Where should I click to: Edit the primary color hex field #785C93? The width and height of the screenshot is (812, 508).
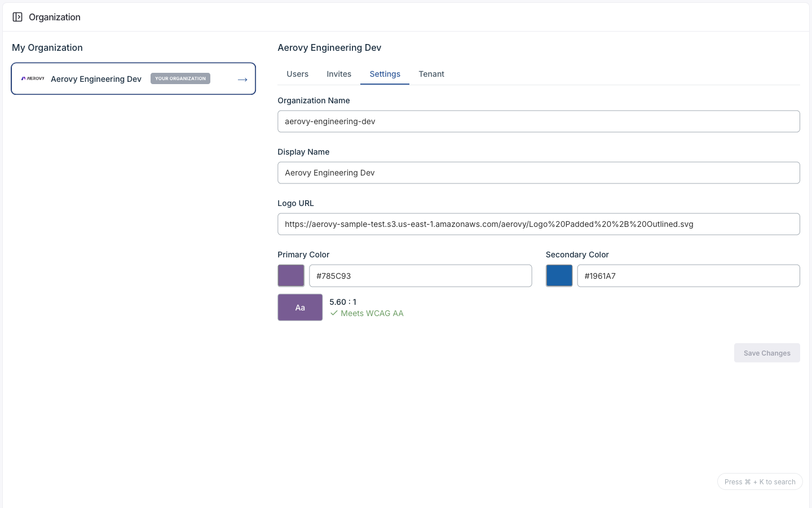tap(421, 275)
